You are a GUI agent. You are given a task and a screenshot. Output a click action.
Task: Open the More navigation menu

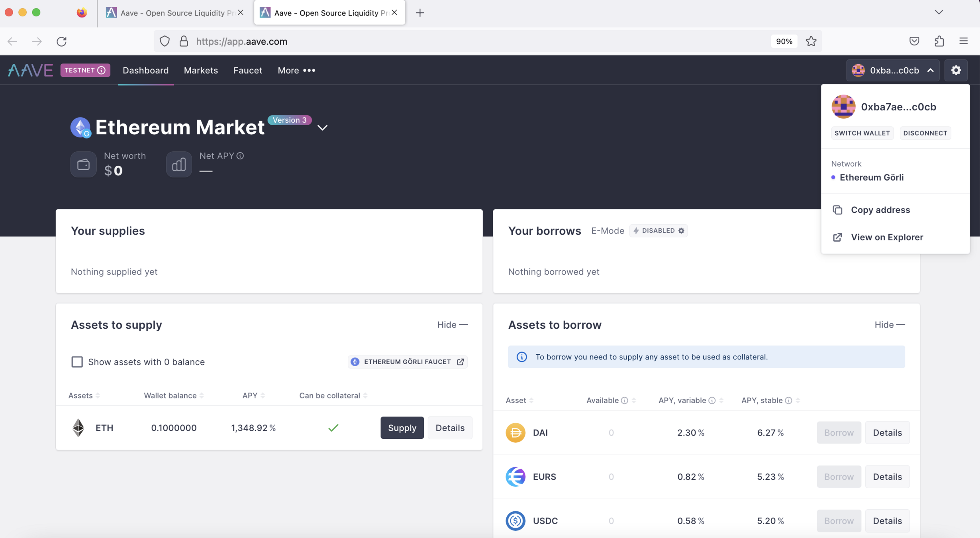coord(296,70)
